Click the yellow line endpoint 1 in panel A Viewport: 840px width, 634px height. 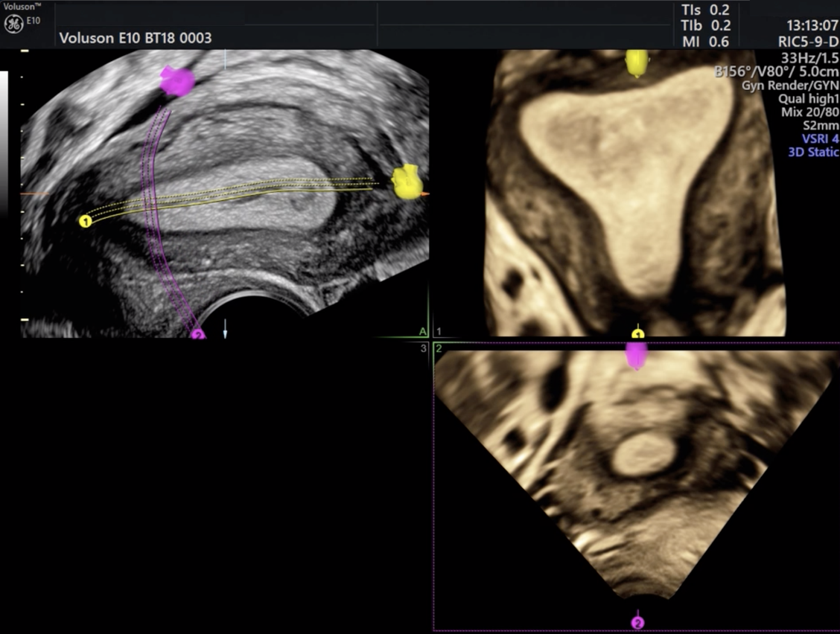tap(85, 221)
